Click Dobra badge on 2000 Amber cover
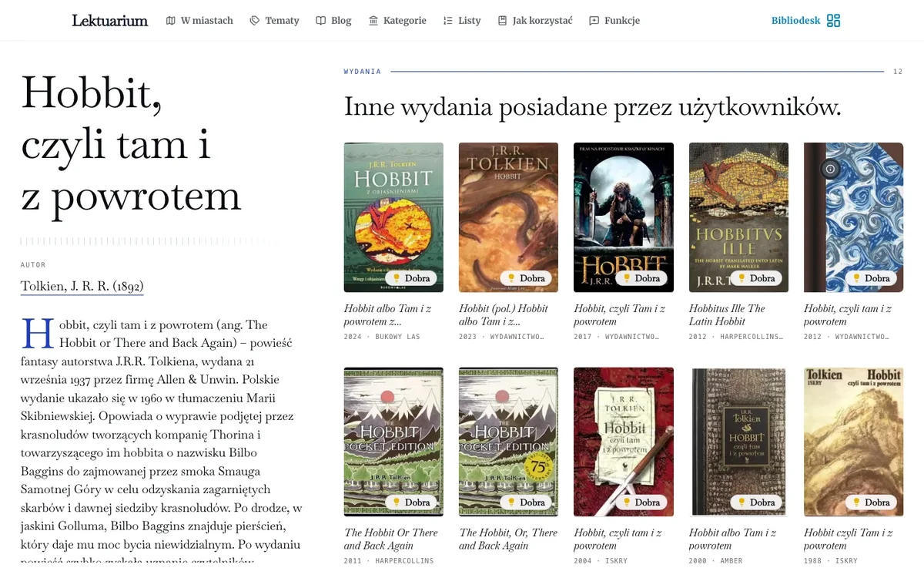Screen dimensions: 924x578 [x=756, y=502]
